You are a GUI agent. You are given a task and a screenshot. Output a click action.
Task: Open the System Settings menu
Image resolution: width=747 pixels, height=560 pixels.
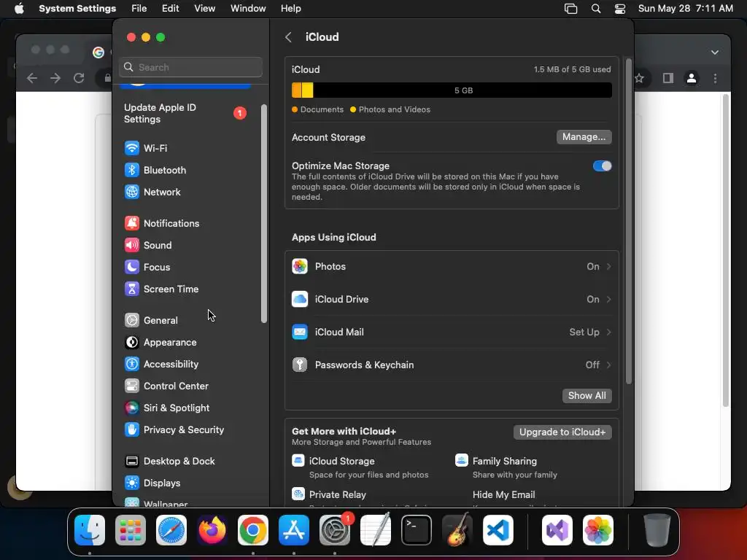[77, 9]
